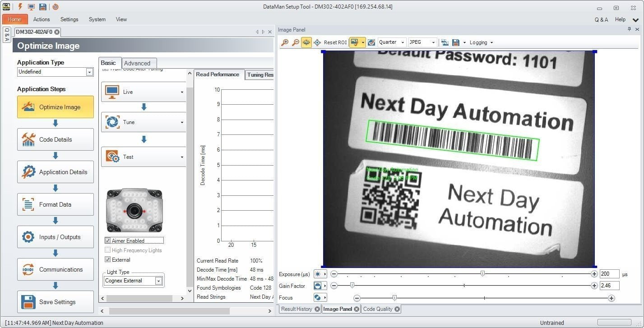Expand the image display mode dropdown arrow
Screen dimensions: 644x328
(363, 42)
